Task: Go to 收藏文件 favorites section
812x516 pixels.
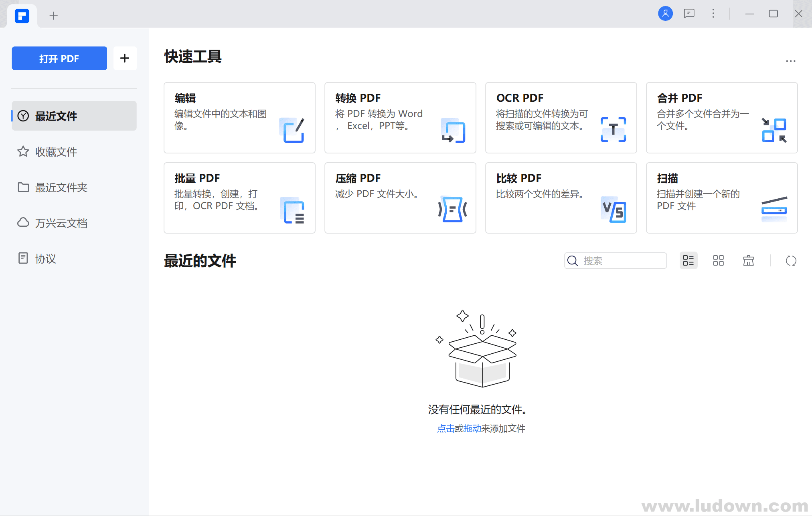Action: click(56, 151)
